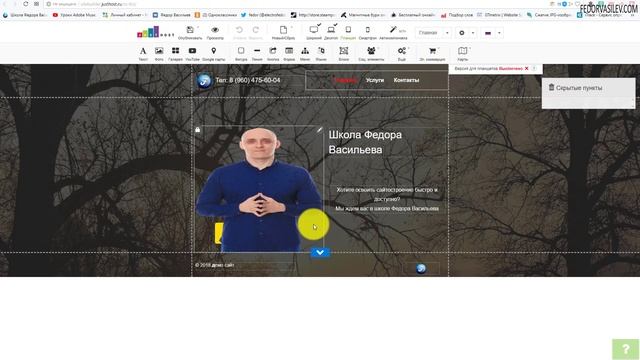Screen dimensions: 640x360
Task: Select the man photo in the blue shirt
Action: 259,190
